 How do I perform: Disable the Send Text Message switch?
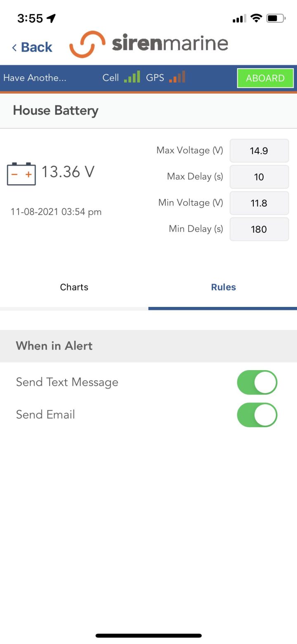(257, 382)
